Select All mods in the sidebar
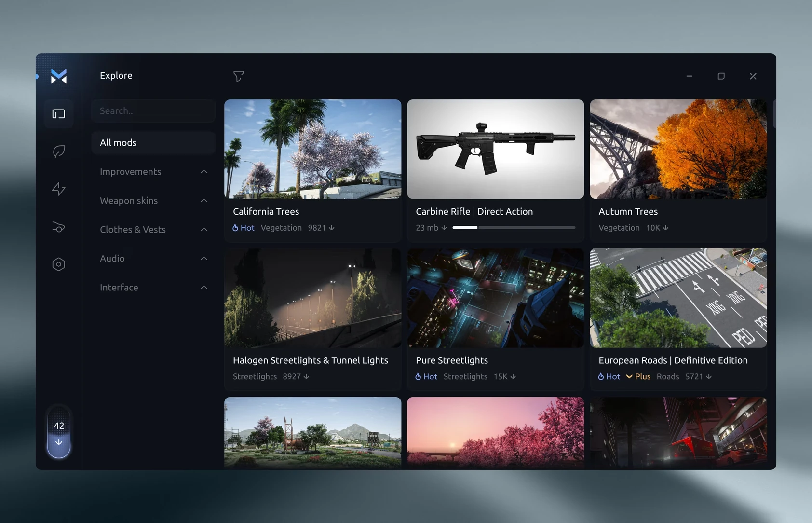The image size is (812, 523). (153, 143)
